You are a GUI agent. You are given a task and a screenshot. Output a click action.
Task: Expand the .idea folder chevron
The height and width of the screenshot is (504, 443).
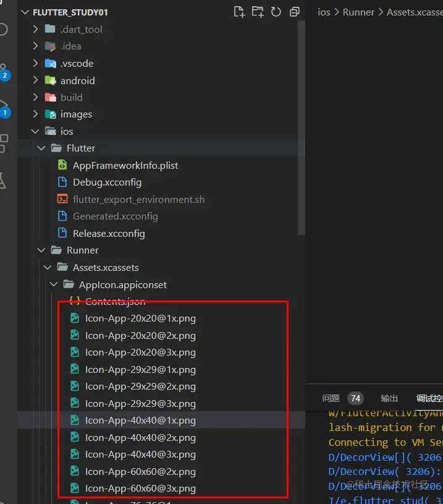coord(35,46)
